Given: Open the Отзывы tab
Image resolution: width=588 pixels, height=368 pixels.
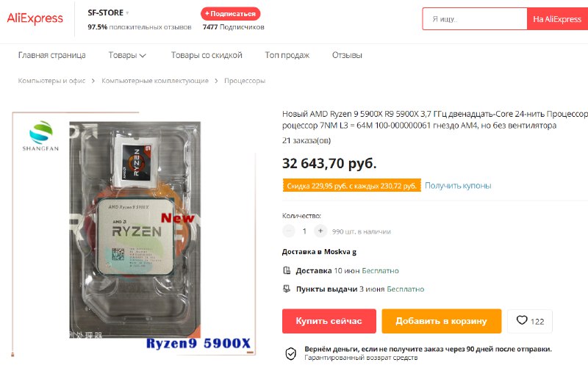Looking at the screenshot, I should 347,55.
